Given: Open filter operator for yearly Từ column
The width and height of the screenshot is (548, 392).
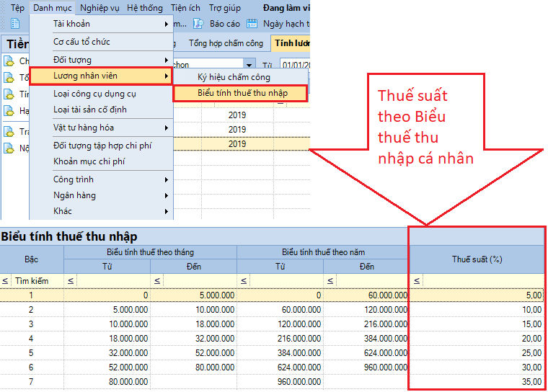Looking at the screenshot, I should point(244,281).
